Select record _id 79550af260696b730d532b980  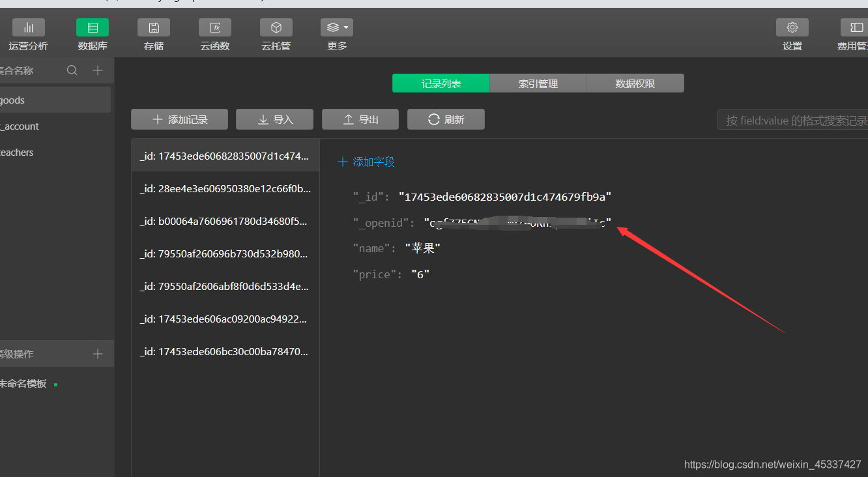click(225, 253)
